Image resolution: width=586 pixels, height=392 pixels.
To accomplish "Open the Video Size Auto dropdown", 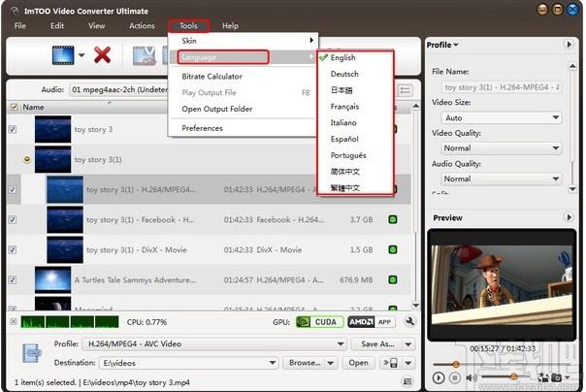I will [502, 117].
